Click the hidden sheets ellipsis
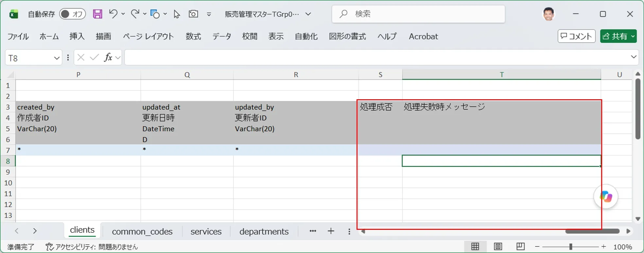 (x=313, y=231)
